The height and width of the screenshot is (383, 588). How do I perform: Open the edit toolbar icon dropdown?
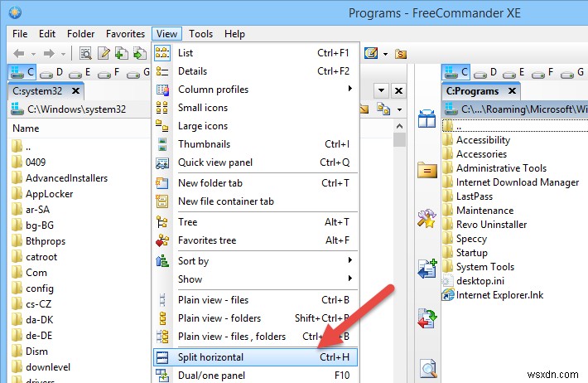coord(385,55)
